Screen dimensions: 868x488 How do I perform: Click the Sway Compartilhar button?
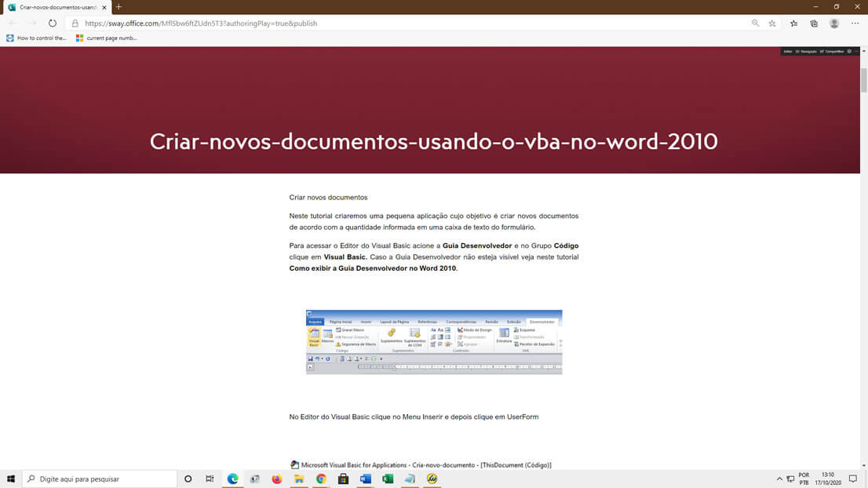point(832,52)
